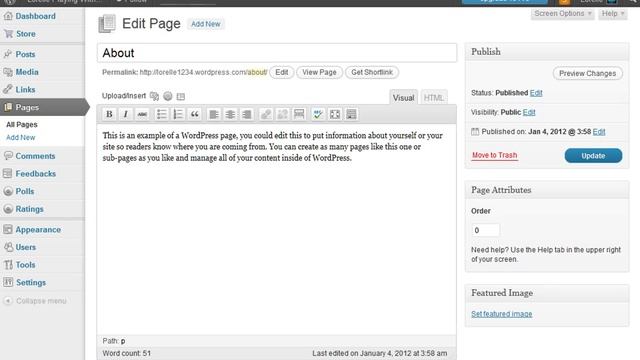Open the Comments section
This screenshot has height=360, width=640.
tap(35, 156)
